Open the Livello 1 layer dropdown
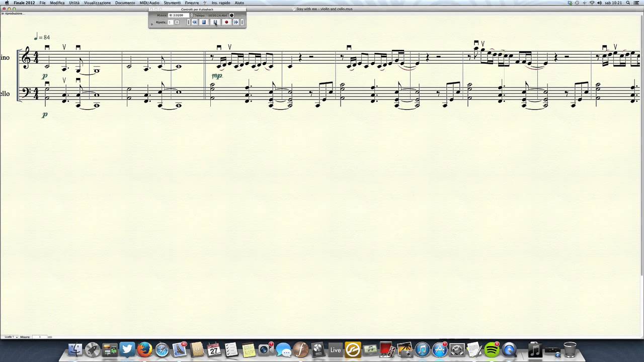The image size is (644, 362). tap(10, 337)
